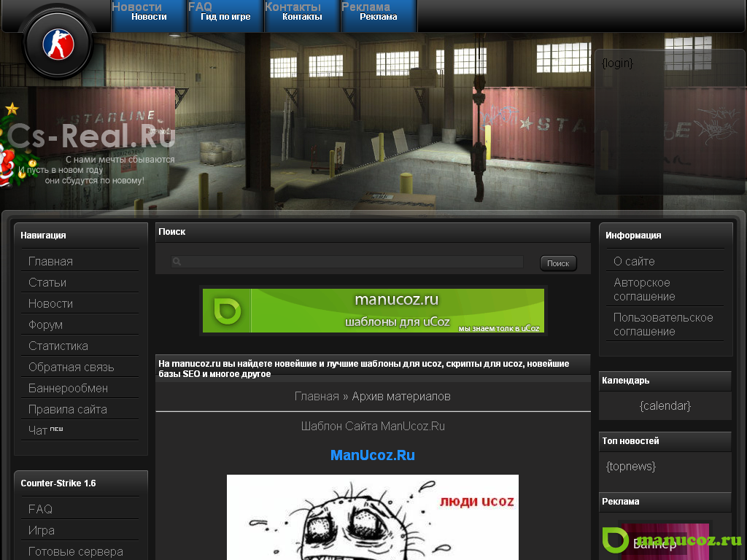The height and width of the screenshot is (560, 747).
Task: Click the Архив материалов breadcrumb text
Action: (x=401, y=396)
